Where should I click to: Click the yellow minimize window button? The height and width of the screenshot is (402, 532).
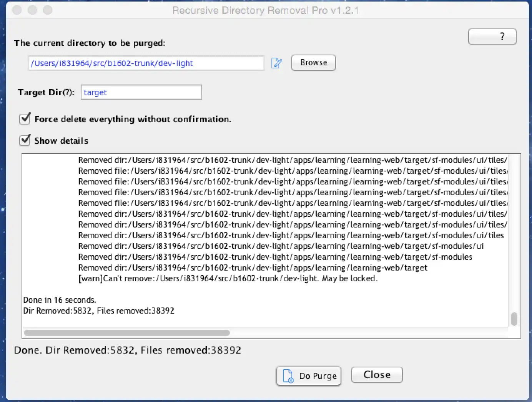[32, 10]
